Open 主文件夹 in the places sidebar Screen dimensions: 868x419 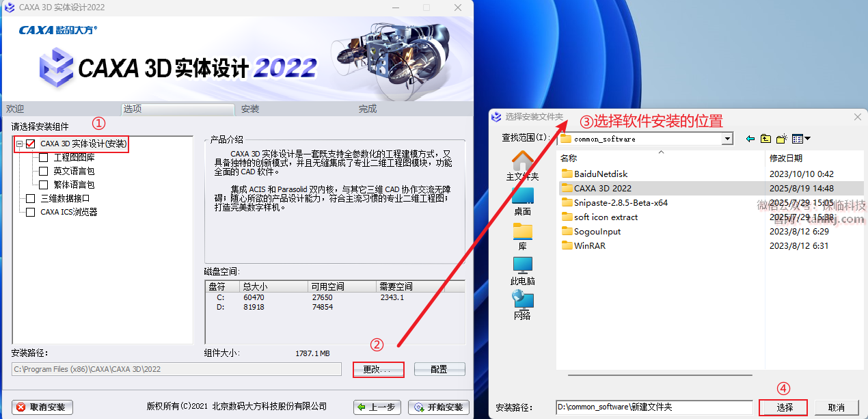pyautogui.click(x=523, y=167)
